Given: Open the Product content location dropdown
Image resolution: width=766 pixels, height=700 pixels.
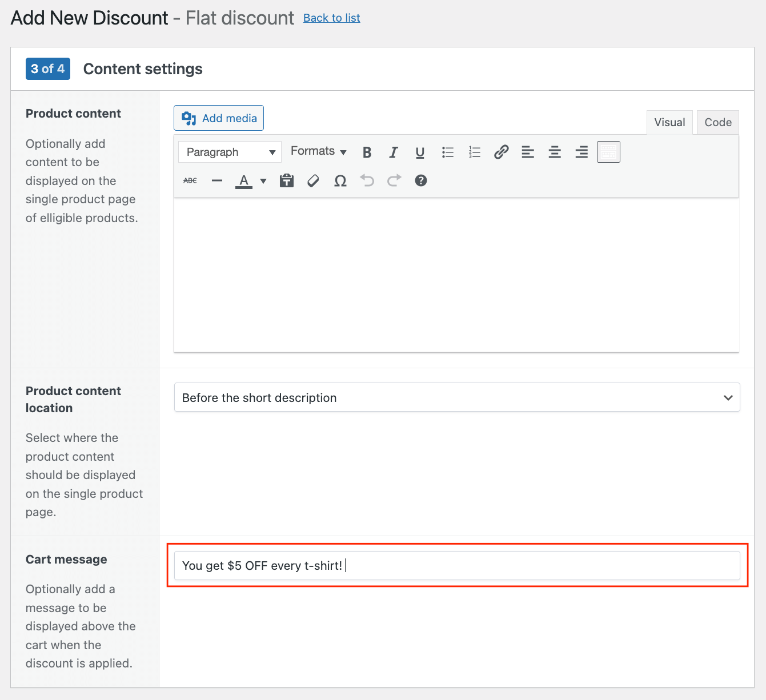Looking at the screenshot, I should (457, 397).
